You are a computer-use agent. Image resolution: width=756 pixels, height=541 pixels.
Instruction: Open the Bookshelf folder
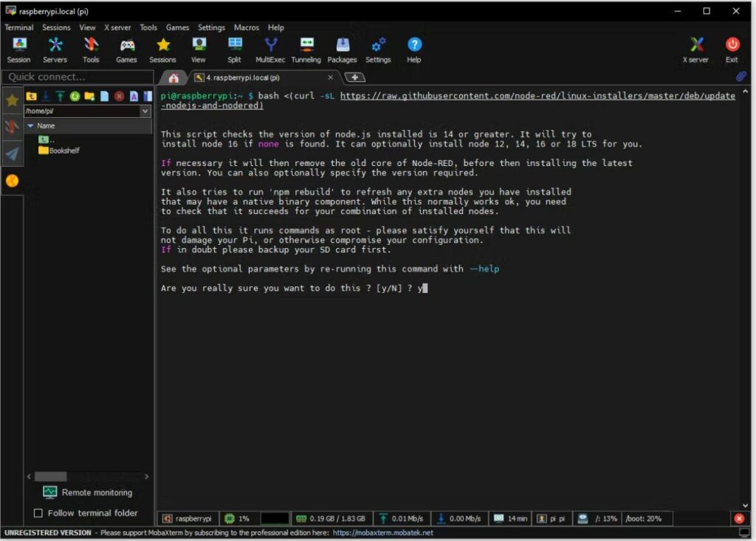pos(63,151)
